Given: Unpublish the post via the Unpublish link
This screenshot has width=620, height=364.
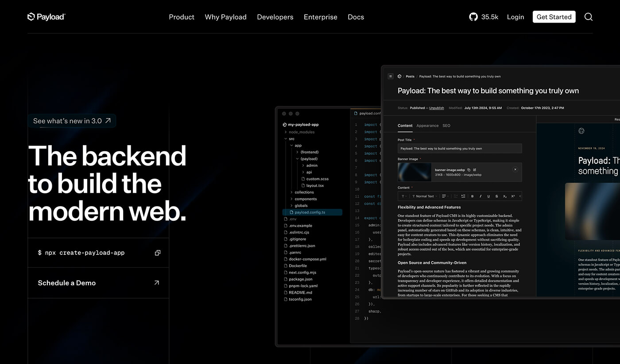Looking at the screenshot, I should point(436,107).
